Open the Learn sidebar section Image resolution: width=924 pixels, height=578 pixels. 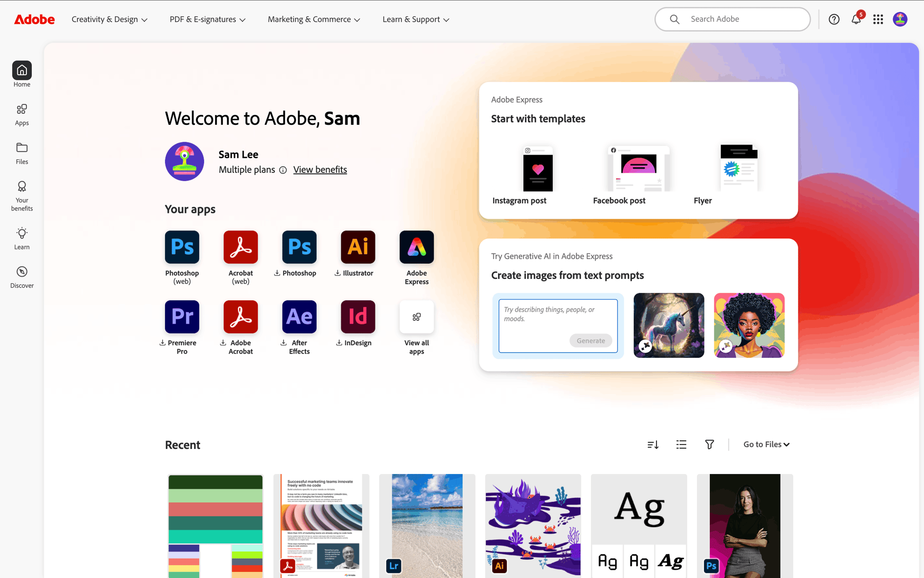(22, 238)
